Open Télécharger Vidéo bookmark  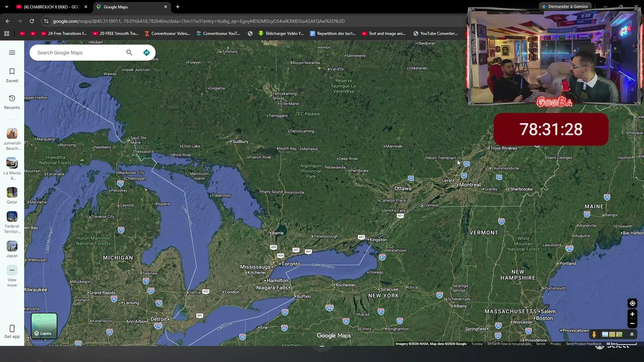[281, 34]
